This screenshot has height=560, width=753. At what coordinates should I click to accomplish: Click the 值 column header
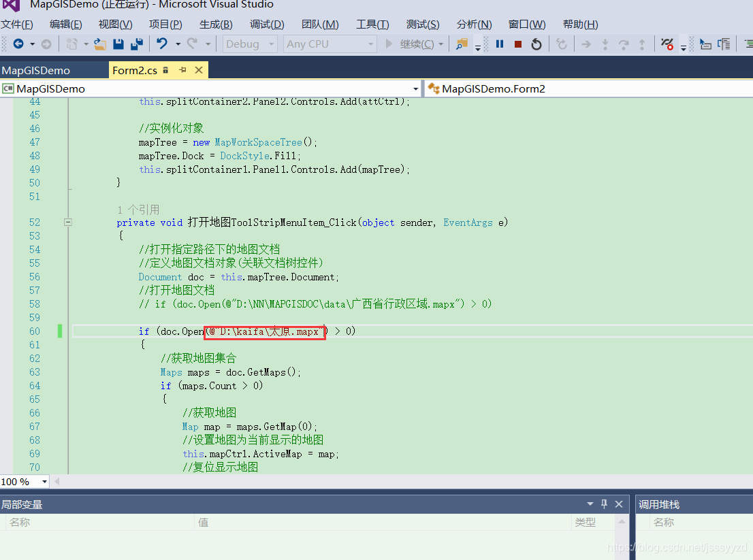pos(384,522)
